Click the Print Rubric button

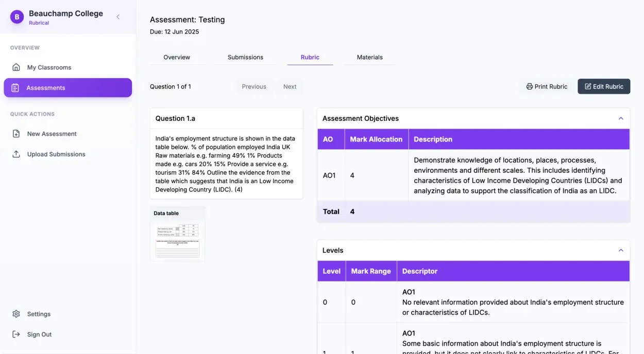click(547, 86)
